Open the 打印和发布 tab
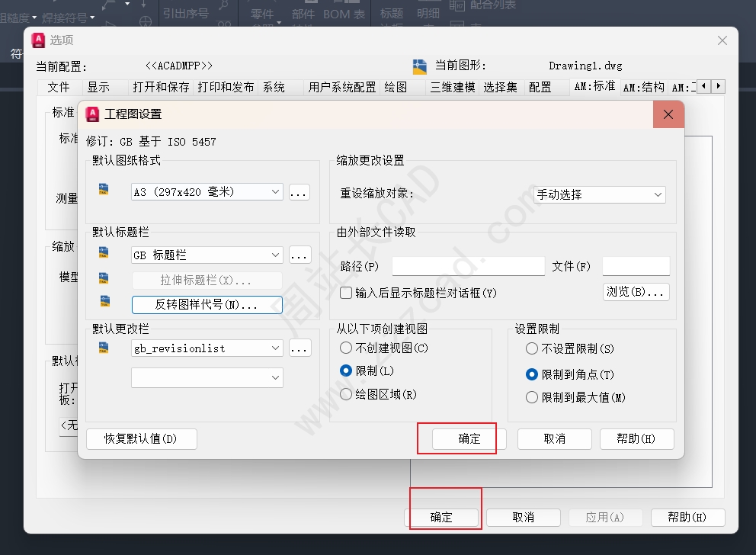The height and width of the screenshot is (555, 756). [x=226, y=87]
